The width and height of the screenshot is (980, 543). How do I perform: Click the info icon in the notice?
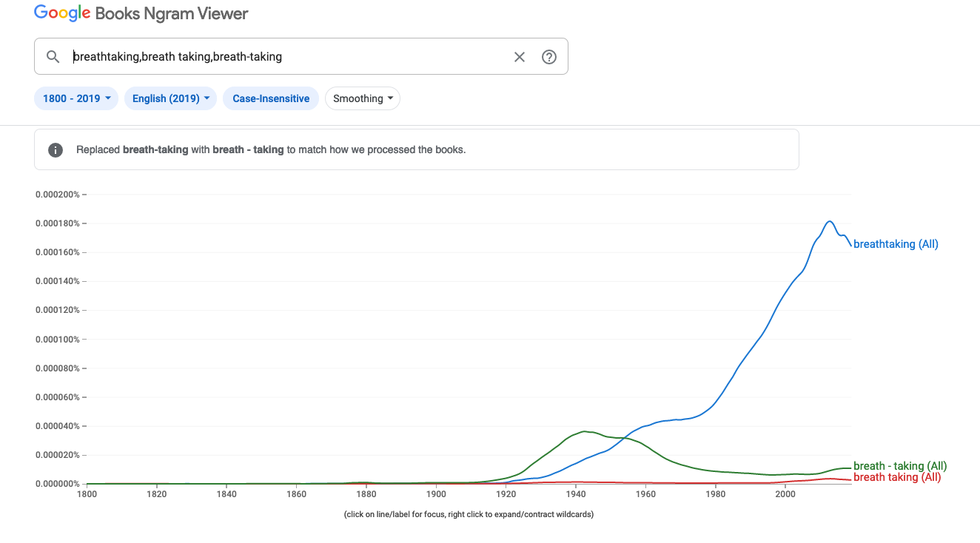(56, 149)
